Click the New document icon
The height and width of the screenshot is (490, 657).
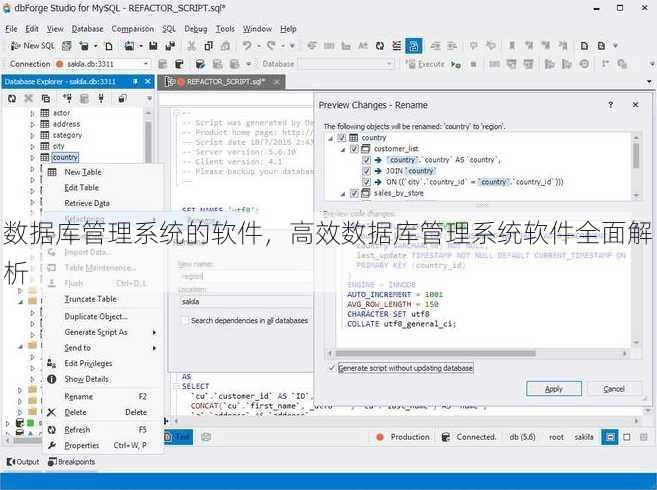(x=109, y=46)
